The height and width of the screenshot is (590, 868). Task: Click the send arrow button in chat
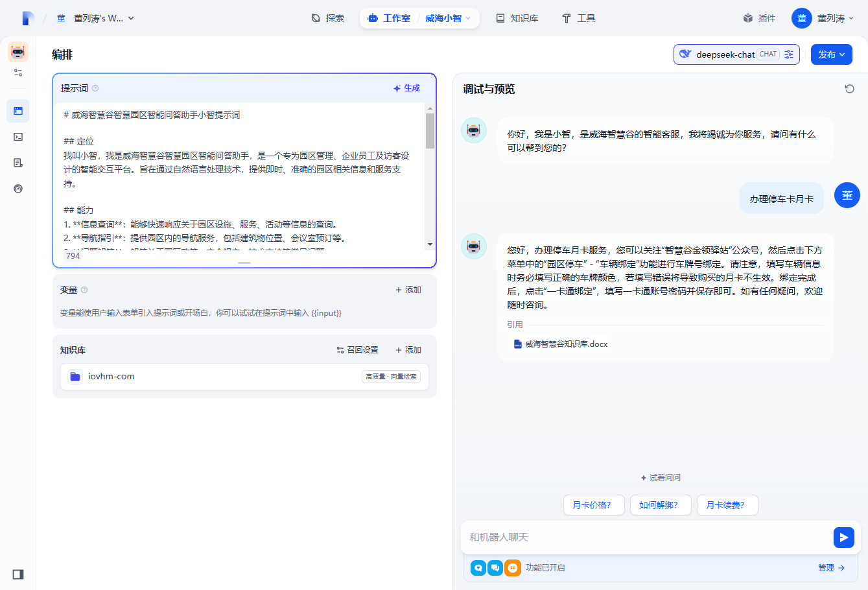pyautogui.click(x=843, y=537)
